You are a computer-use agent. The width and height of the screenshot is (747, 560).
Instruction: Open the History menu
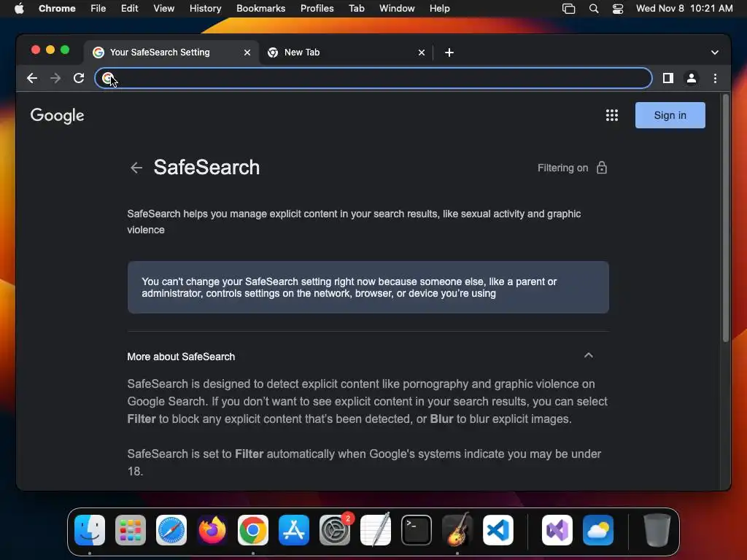click(205, 9)
